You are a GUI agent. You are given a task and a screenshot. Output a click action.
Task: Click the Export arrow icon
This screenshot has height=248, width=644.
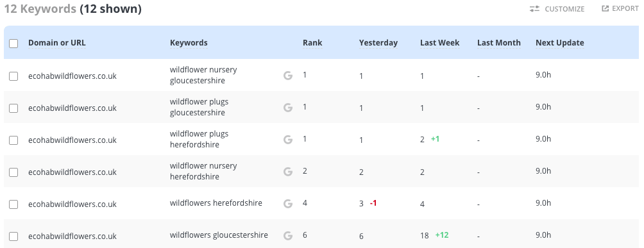(605, 8)
